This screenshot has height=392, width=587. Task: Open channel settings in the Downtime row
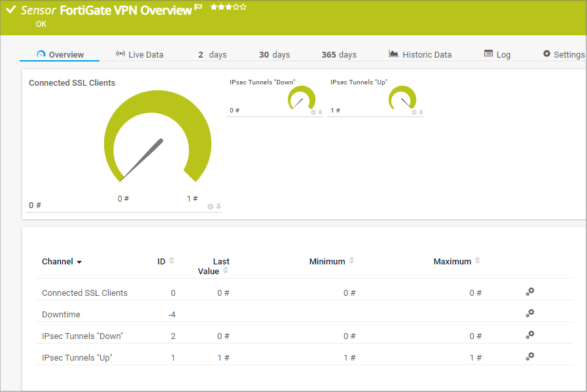coord(530,313)
